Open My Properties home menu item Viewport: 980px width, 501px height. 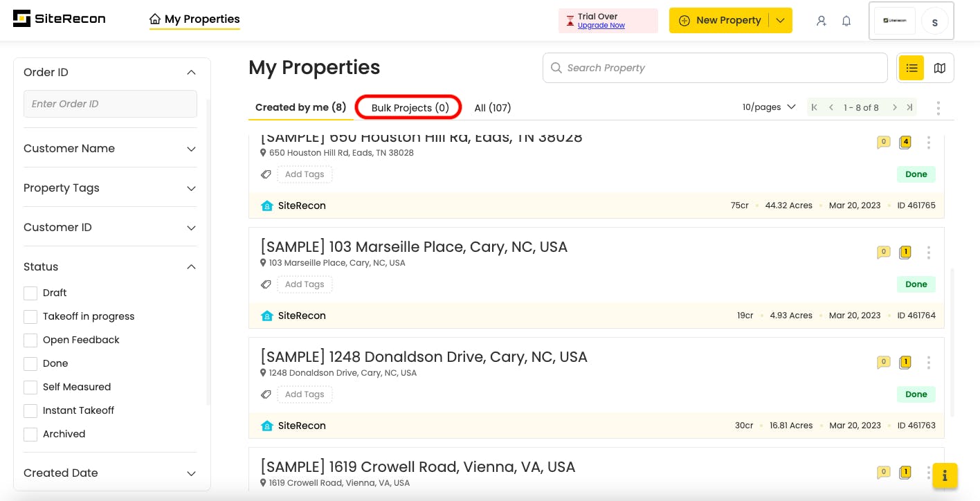pos(194,19)
